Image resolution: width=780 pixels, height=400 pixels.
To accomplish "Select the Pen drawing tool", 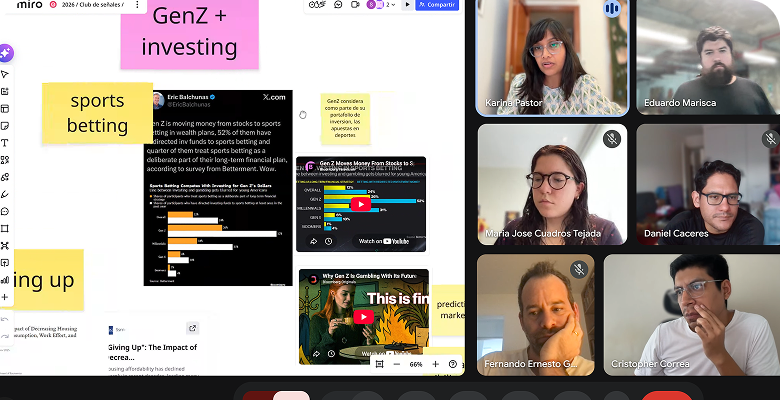I will [5, 195].
